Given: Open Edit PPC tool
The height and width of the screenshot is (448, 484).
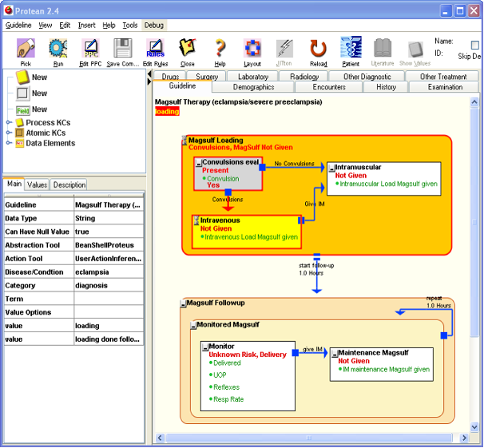Looking at the screenshot, I should 90,50.
